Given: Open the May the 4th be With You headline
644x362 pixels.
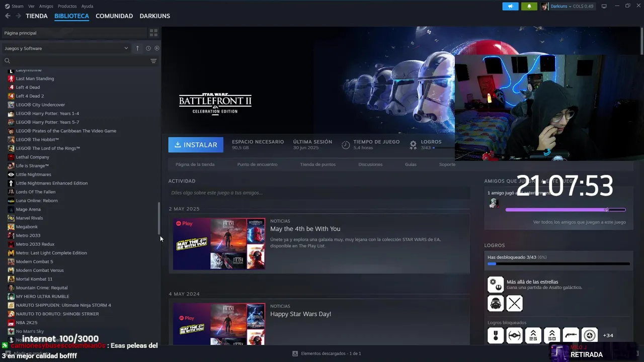Looking at the screenshot, I should (x=305, y=229).
